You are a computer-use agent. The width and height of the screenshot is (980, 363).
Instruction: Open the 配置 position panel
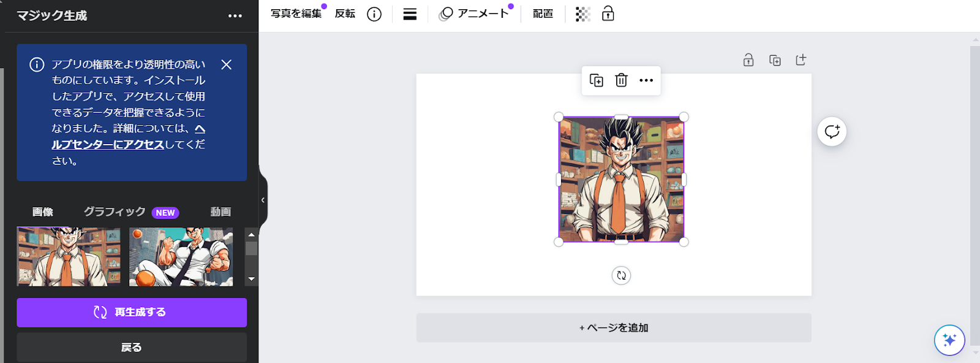(x=543, y=13)
